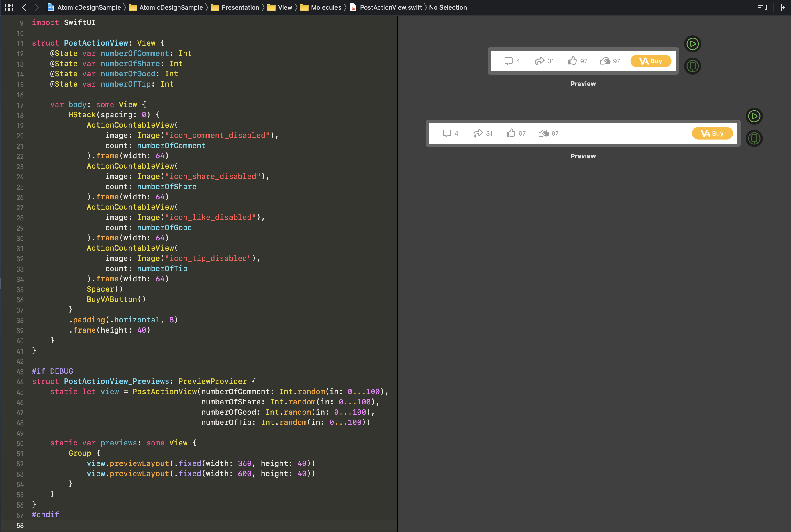Start live preview for the 360-width preview

point(692,44)
